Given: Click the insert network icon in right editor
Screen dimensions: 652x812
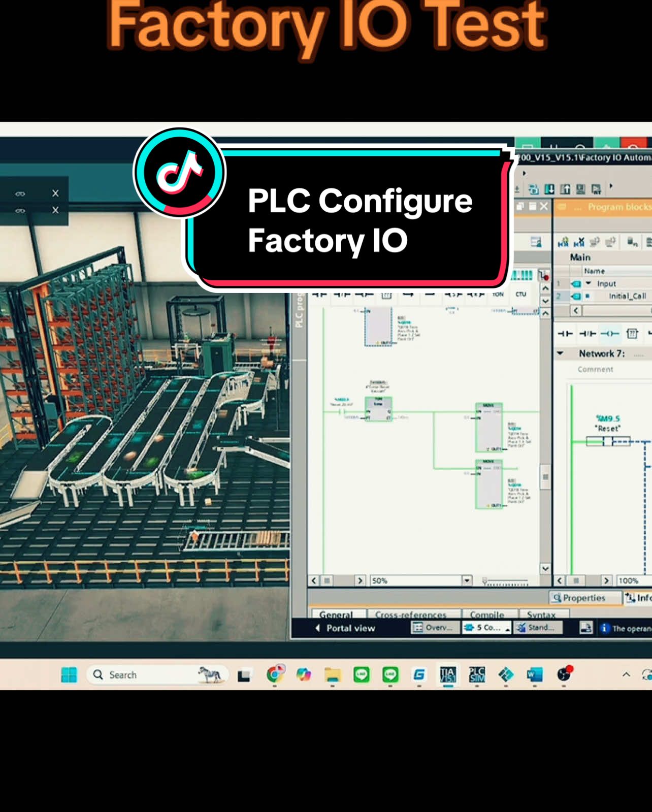Looking at the screenshot, I should (x=563, y=242).
